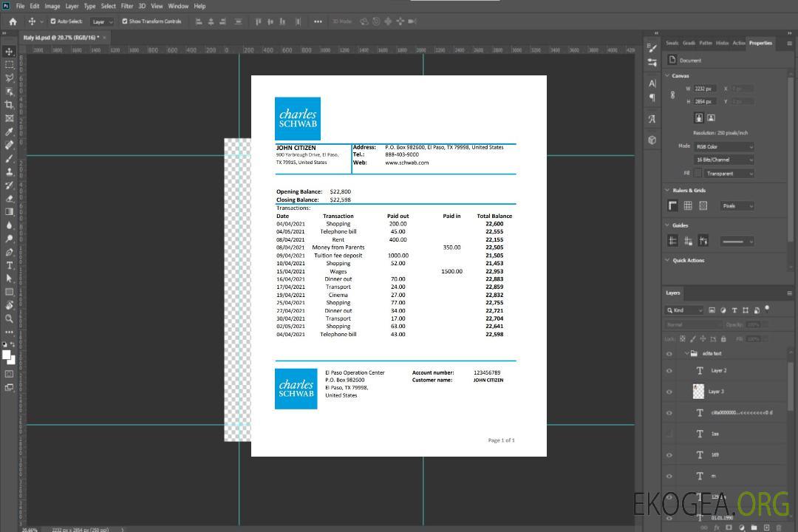Toggle the Auto-Select checkbox
This screenshot has height=532, width=798.
pos(53,21)
